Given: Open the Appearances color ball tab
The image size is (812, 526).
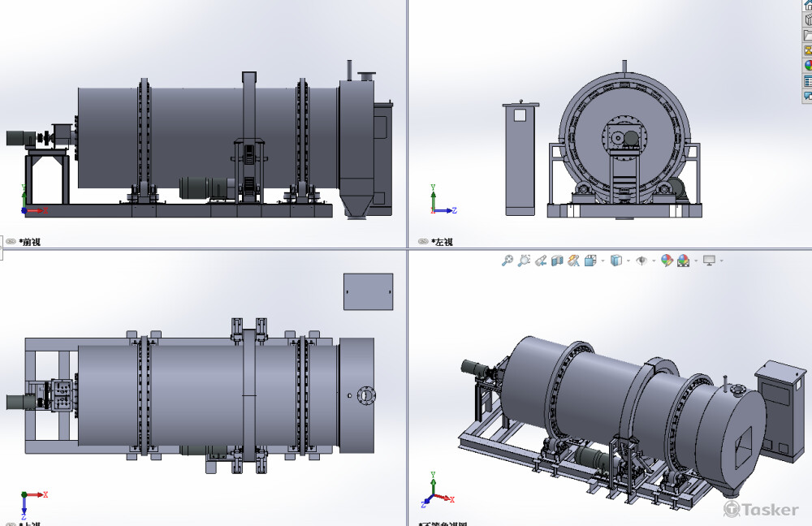Looking at the screenshot, I should point(807,66).
